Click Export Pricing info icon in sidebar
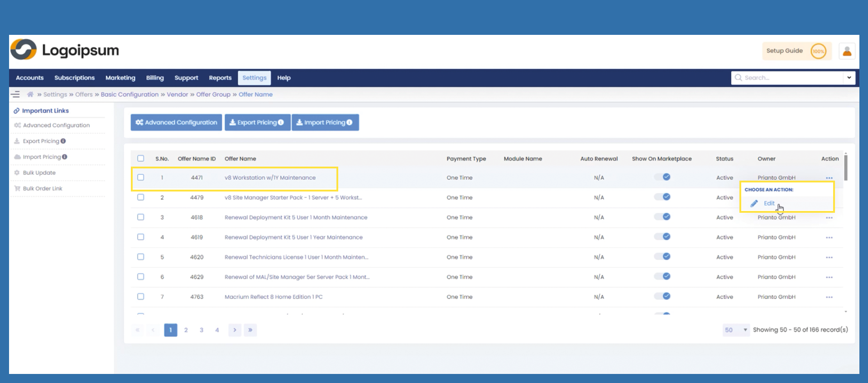 coord(63,141)
